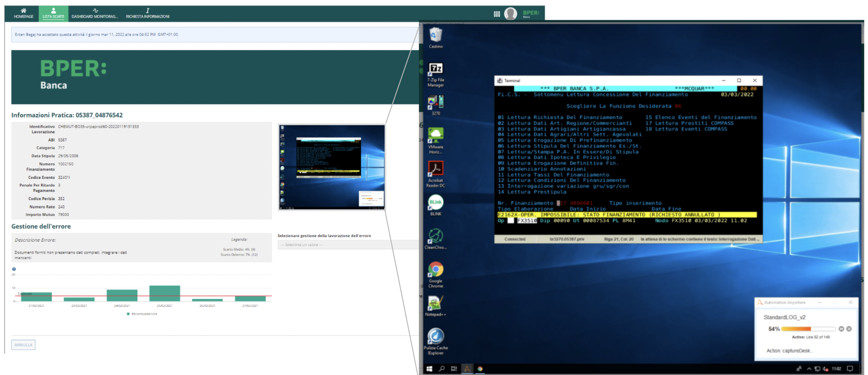Click '15 Elenco Eventi del Finanziamento' line
This screenshot has height=375, width=868.
[701, 117]
